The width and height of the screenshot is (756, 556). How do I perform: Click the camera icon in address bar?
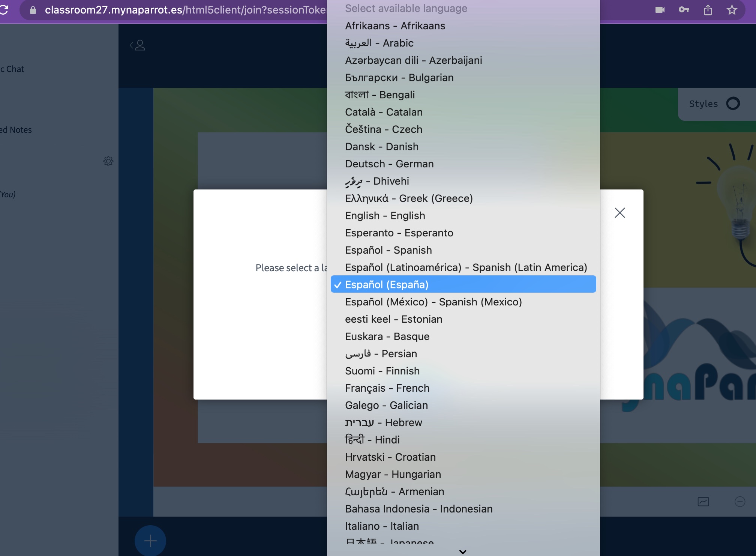pos(660,10)
